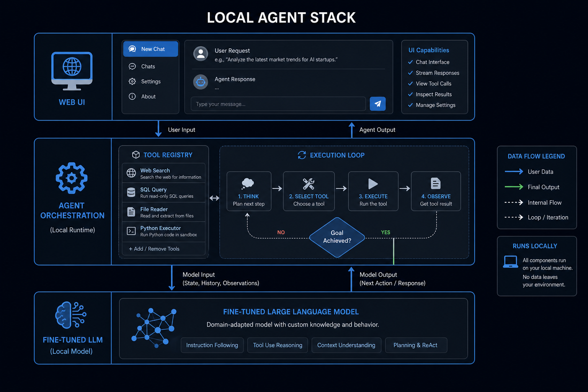Click the Select Tool wrench icon
Viewport: 588px width, 392px height.
click(309, 184)
